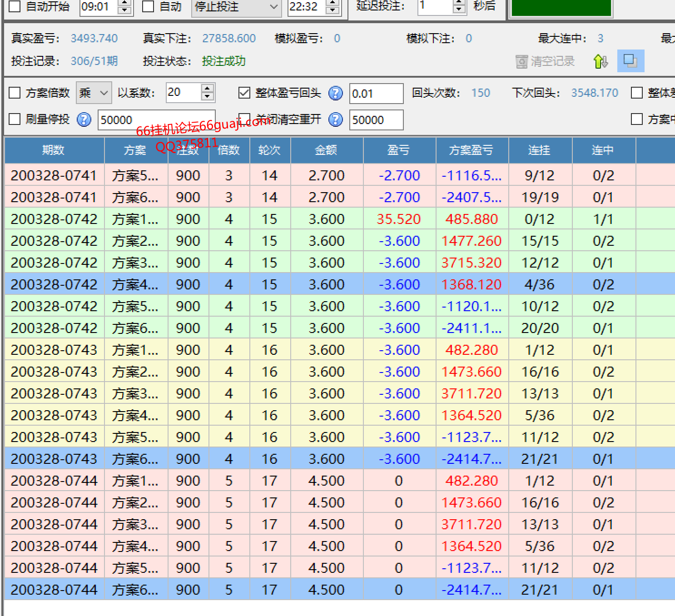Open help icon next to 关闭清空重开

coord(336,119)
